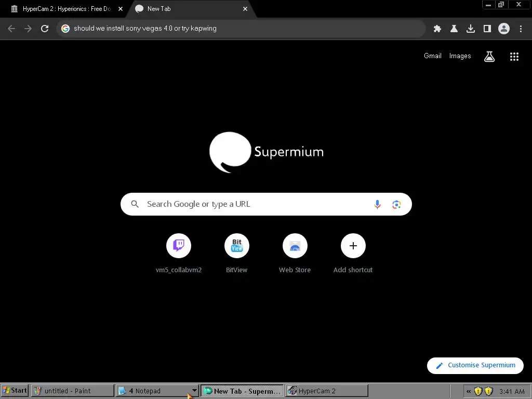Click the Supermium logo
The width and height of the screenshot is (532, 399).
(267, 152)
